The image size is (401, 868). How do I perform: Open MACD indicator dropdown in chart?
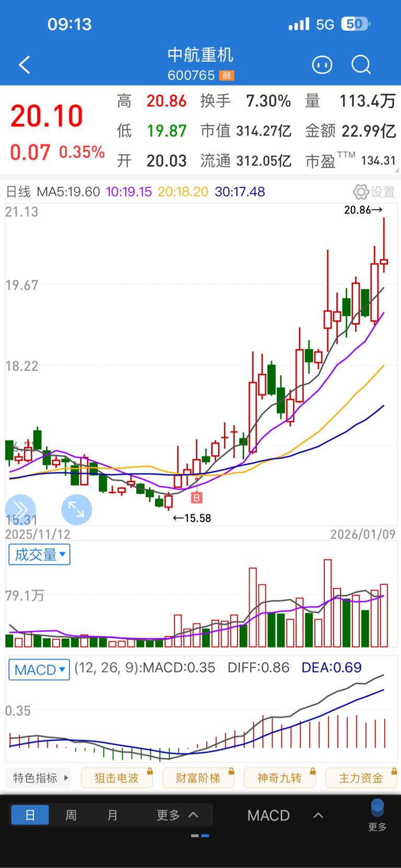click(x=39, y=670)
